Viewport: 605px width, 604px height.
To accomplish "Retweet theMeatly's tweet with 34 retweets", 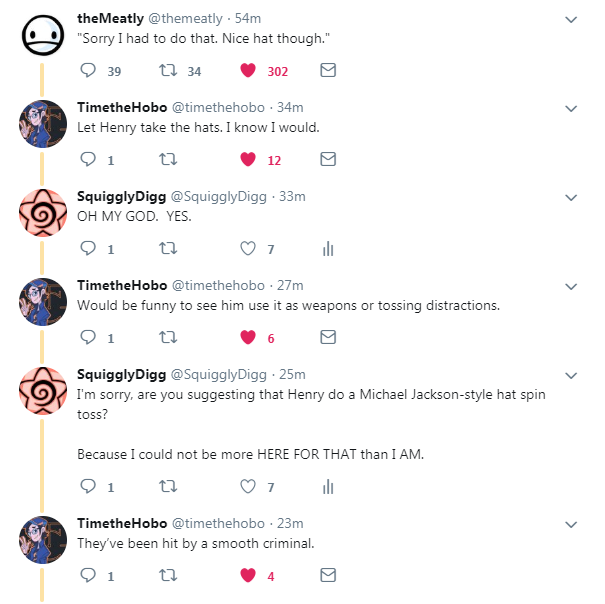I will 168,71.
